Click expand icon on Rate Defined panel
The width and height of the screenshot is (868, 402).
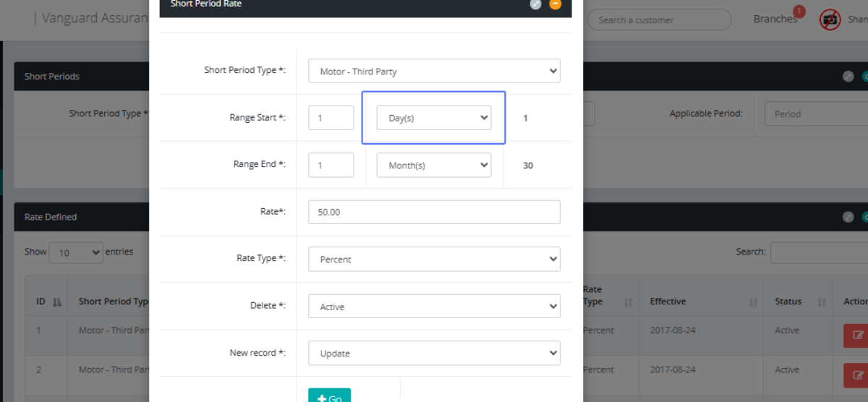(x=848, y=217)
